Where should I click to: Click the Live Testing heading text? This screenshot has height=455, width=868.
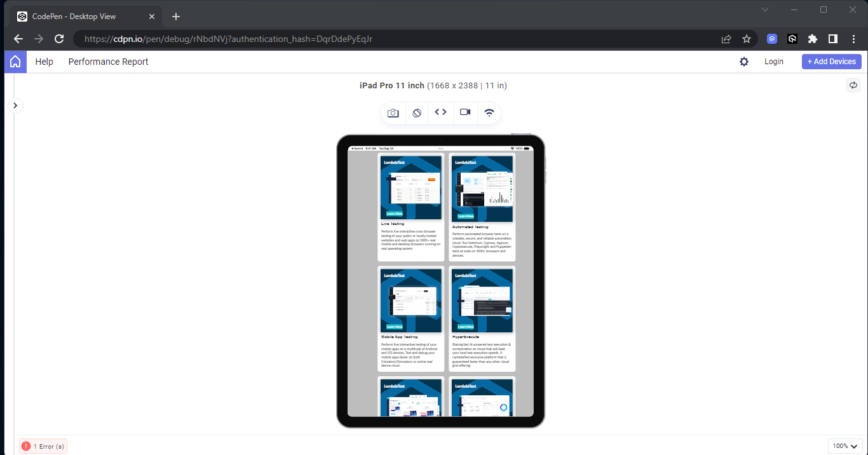click(393, 224)
